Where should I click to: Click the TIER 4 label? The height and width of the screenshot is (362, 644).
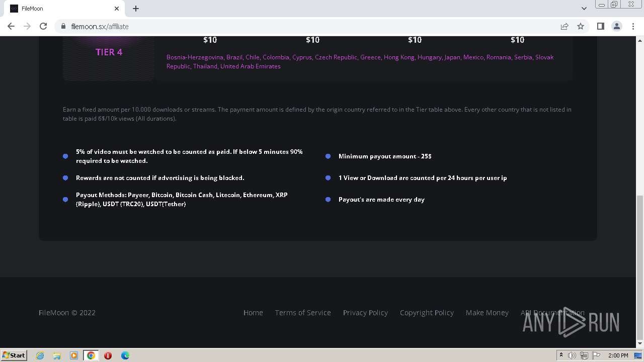pyautogui.click(x=109, y=52)
